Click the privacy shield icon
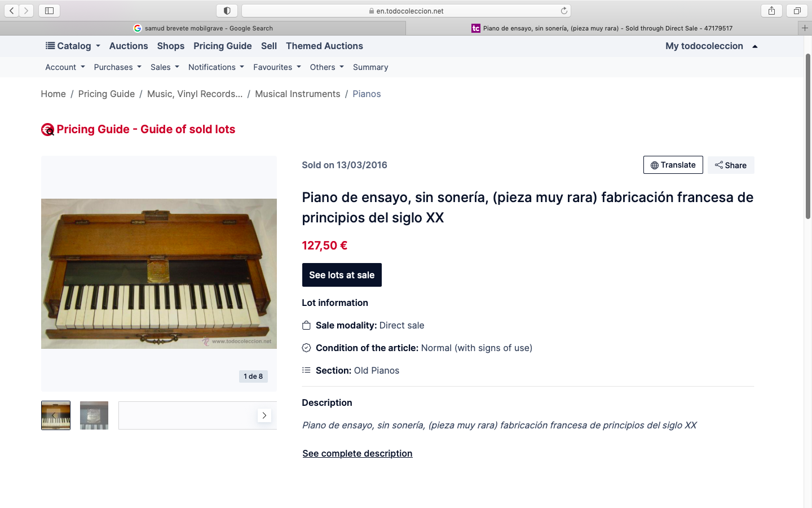This screenshot has height=508, width=812. click(227, 11)
